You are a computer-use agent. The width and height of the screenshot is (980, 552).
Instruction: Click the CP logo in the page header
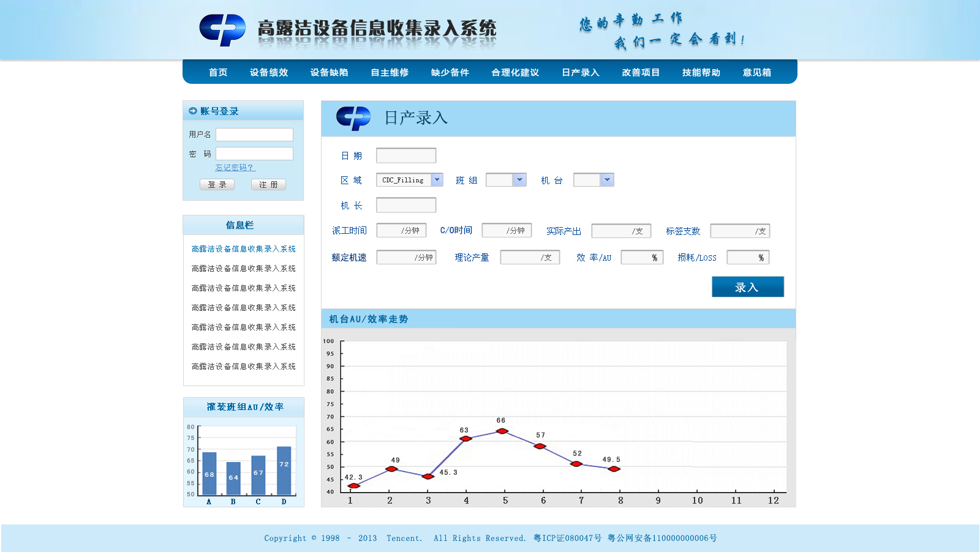[x=222, y=29]
